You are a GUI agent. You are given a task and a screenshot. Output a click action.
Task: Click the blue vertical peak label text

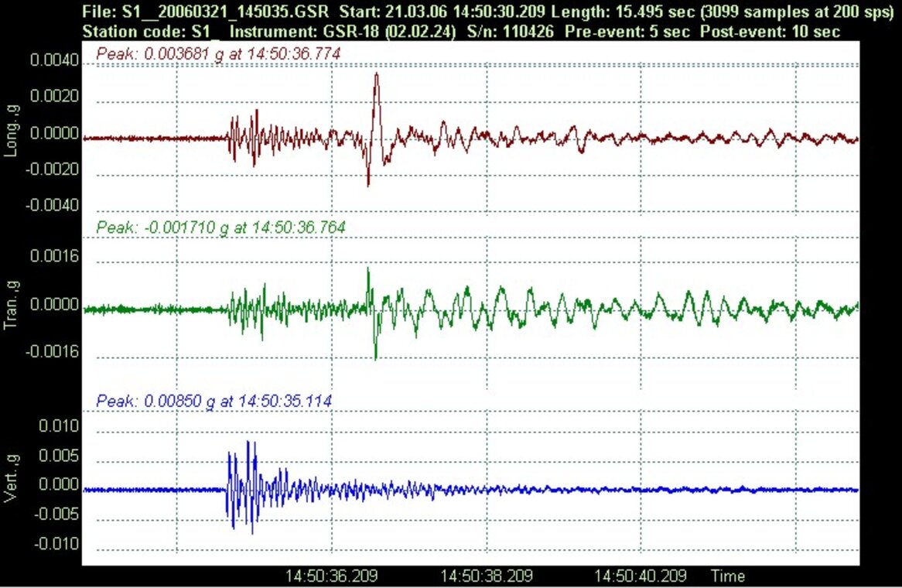click(215, 401)
